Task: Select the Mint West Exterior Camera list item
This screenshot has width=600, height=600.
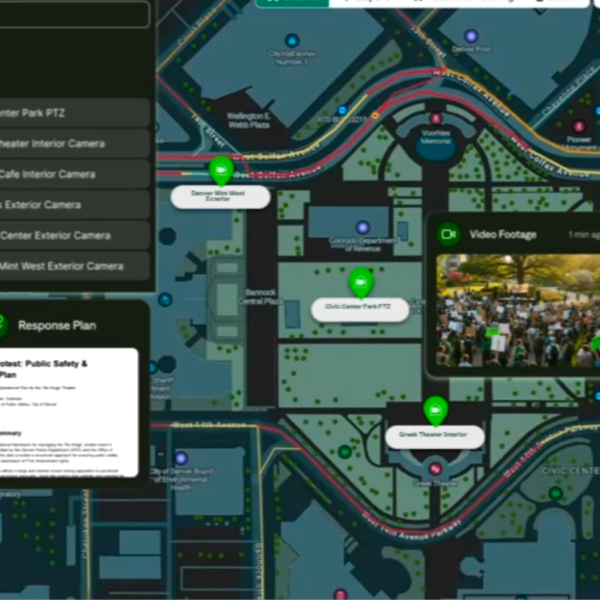Action: click(73, 266)
